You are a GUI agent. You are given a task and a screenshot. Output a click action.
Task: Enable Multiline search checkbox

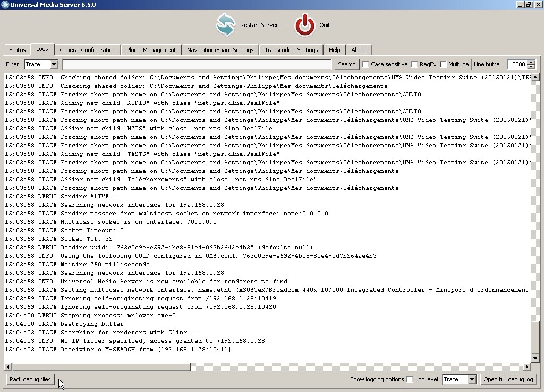pos(443,64)
